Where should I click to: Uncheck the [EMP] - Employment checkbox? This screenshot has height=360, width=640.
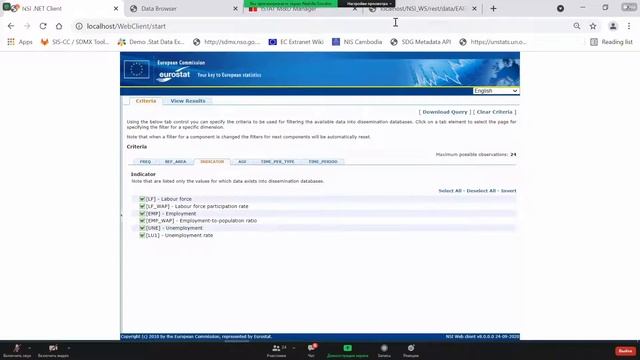(x=142, y=213)
